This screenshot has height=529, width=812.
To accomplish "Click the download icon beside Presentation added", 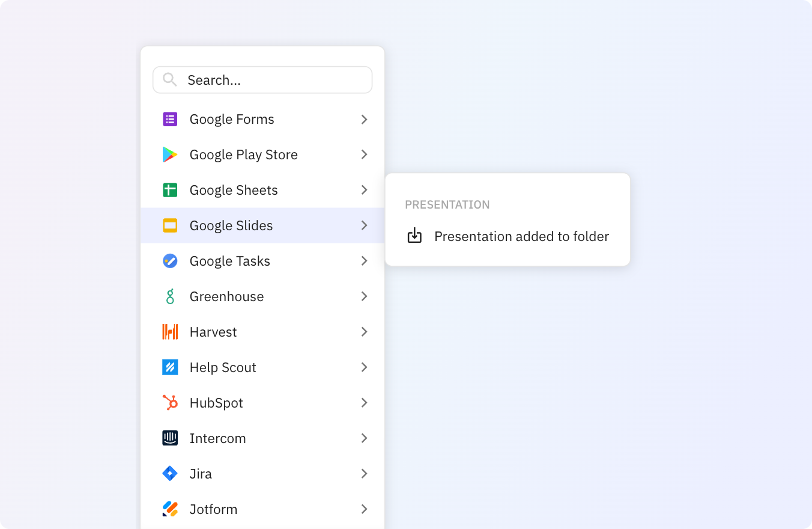I will tap(414, 236).
